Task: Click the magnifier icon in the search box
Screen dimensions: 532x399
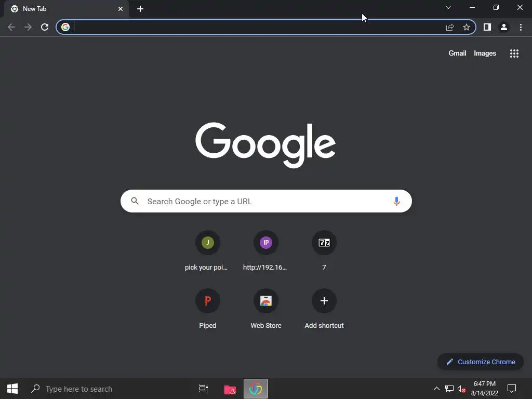Action: coord(135,201)
